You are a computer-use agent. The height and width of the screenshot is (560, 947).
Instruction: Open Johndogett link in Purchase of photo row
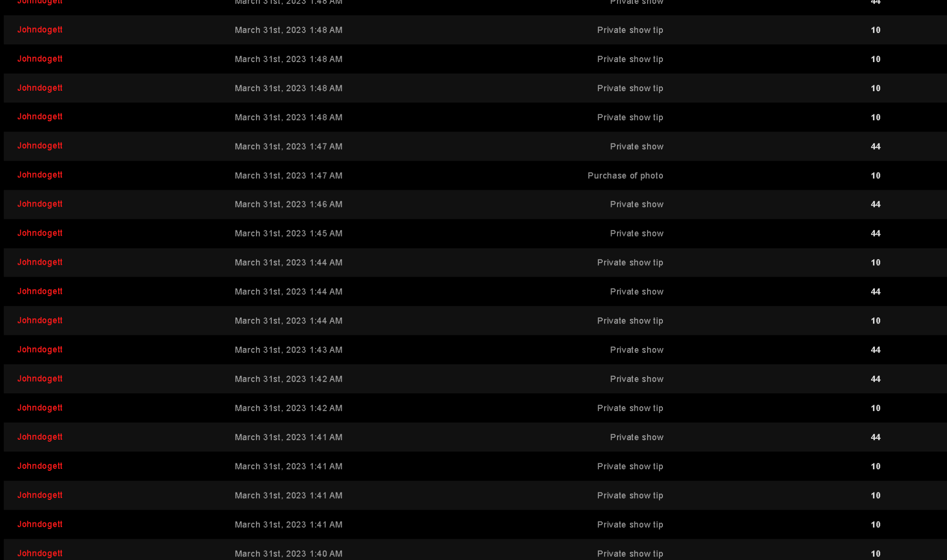point(40,175)
